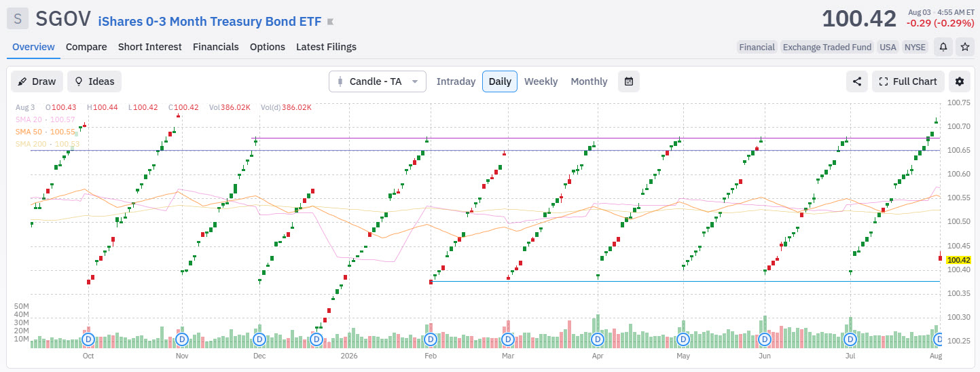The width and height of the screenshot is (980, 372).
Task: Click the S ticker logo icon
Action: tap(18, 18)
